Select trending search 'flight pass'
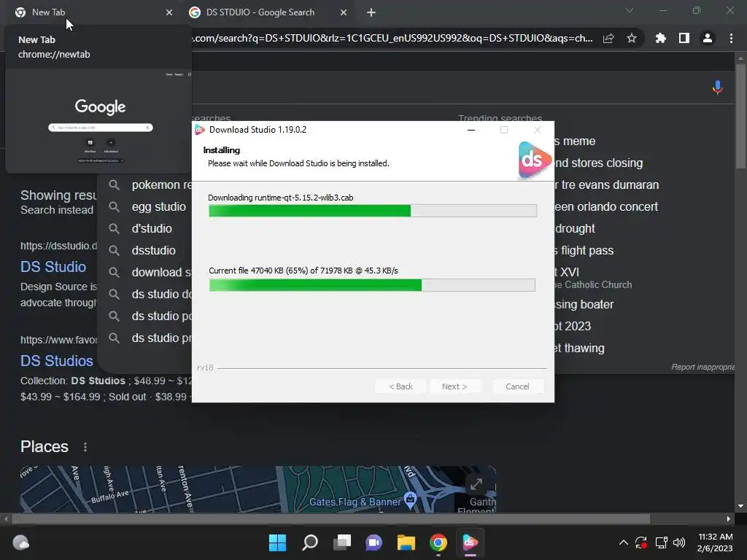The height and width of the screenshot is (560, 747). click(x=584, y=251)
